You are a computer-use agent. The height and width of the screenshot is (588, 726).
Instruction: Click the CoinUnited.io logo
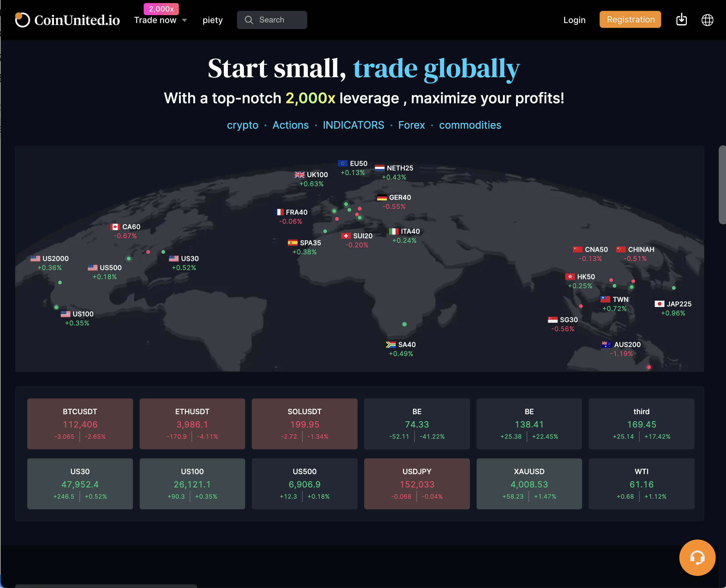click(68, 20)
